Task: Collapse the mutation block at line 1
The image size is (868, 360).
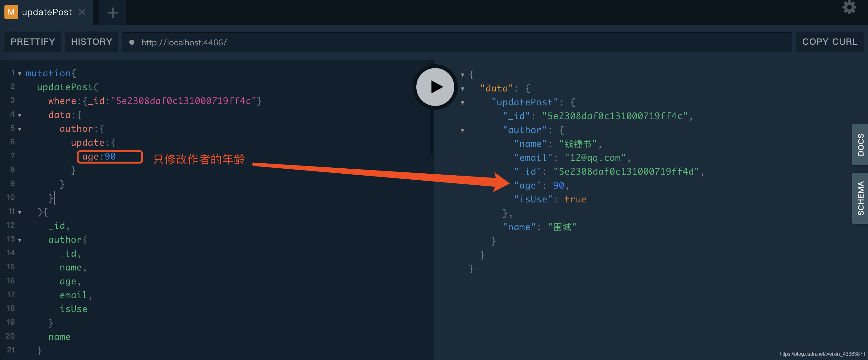Action: coord(20,74)
